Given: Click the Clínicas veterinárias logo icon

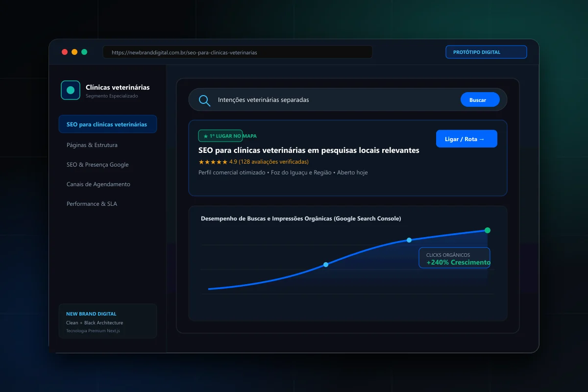Looking at the screenshot, I should (71, 90).
